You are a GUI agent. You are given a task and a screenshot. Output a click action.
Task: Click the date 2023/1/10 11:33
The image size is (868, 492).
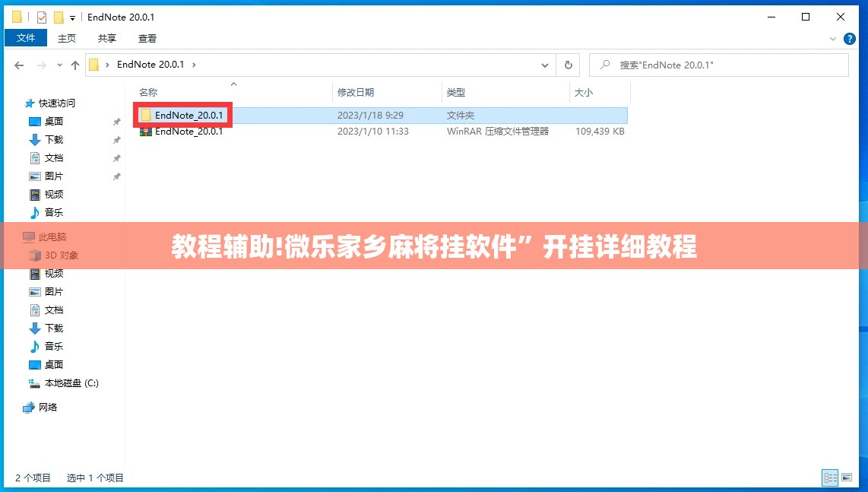point(373,132)
